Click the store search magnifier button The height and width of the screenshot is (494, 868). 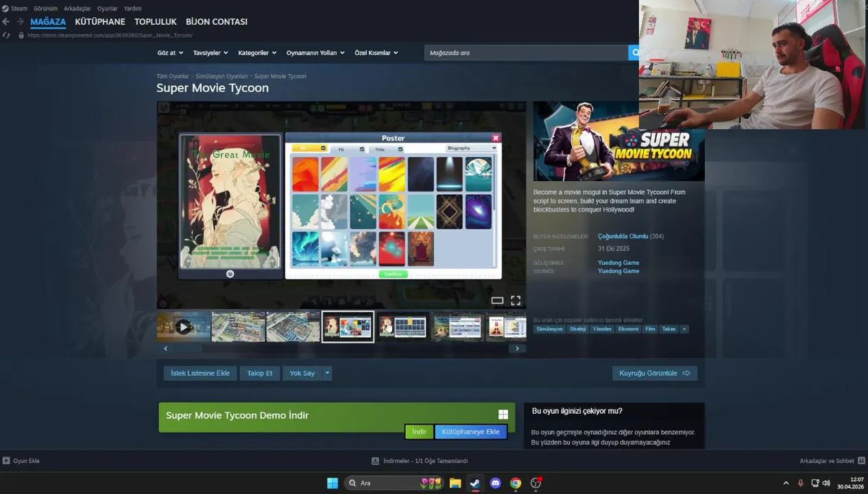click(x=634, y=53)
